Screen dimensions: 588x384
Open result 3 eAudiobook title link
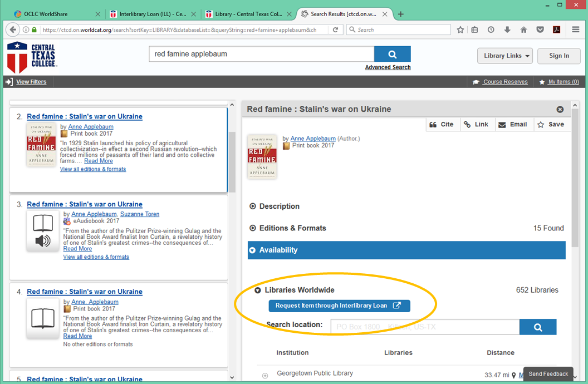pyautogui.click(x=85, y=204)
